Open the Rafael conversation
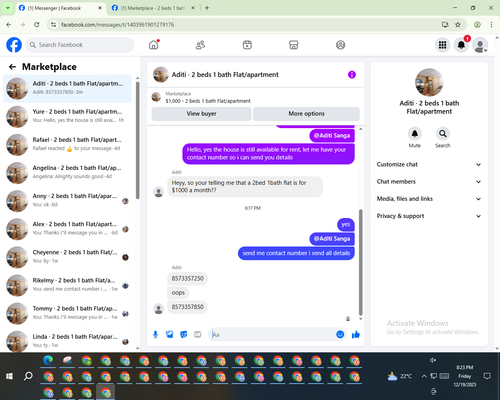The height and width of the screenshot is (400, 500). tap(67, 145)
